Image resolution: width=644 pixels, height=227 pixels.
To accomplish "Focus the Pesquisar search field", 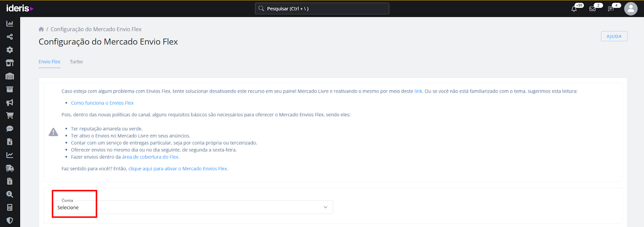I will 322,8.
